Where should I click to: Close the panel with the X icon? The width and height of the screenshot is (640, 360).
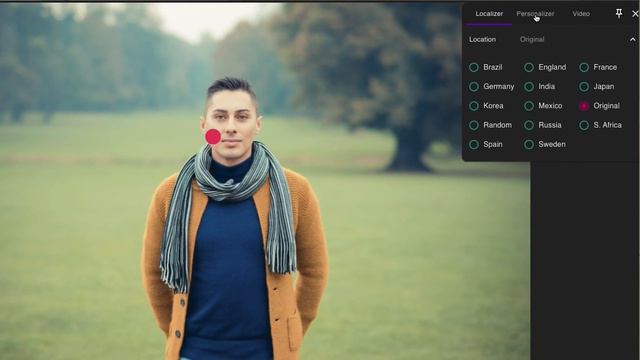[x=635, y=14]
